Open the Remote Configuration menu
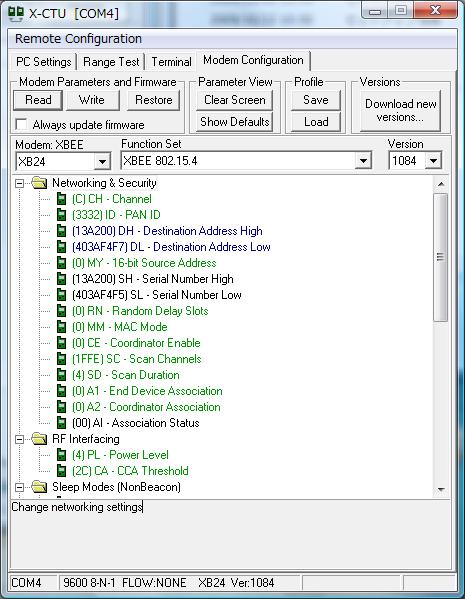 pos(78,39)
